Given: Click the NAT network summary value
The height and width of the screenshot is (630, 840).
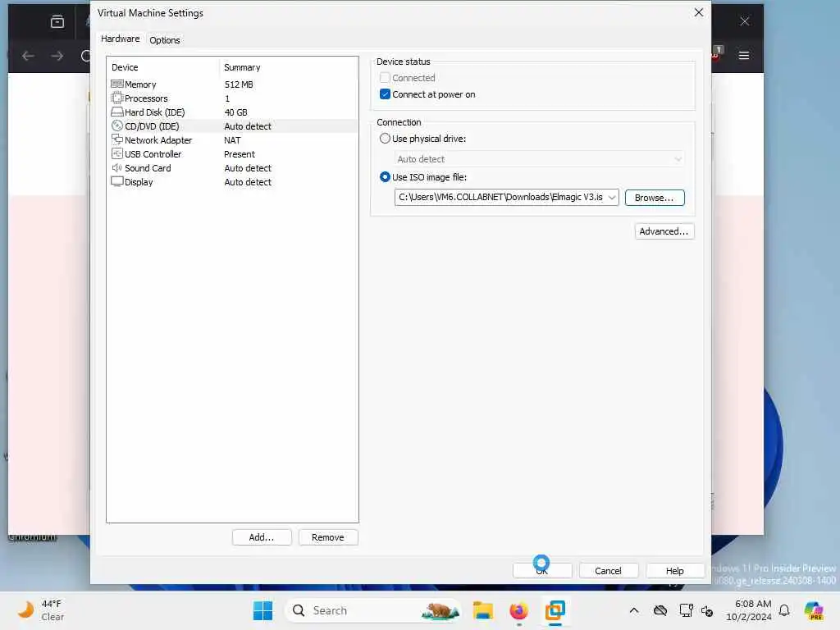Looking at the screenshot, I should pyautogui.click(x=232, y=139).
